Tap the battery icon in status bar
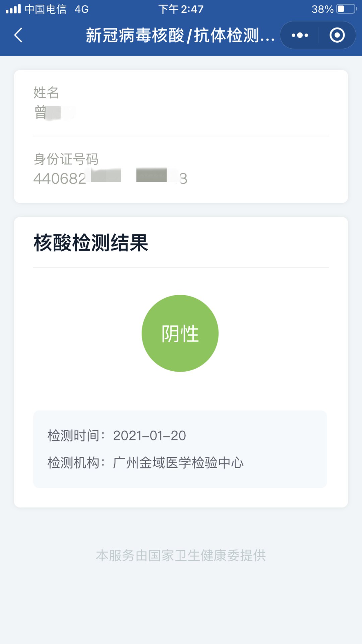362x644 pixels. pos(347,9)
